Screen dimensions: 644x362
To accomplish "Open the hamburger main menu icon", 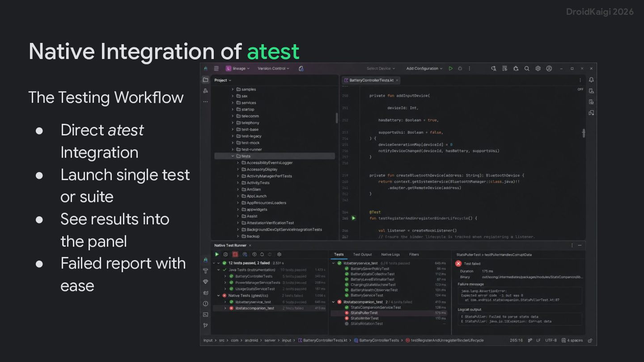I will tap(216, 68).
